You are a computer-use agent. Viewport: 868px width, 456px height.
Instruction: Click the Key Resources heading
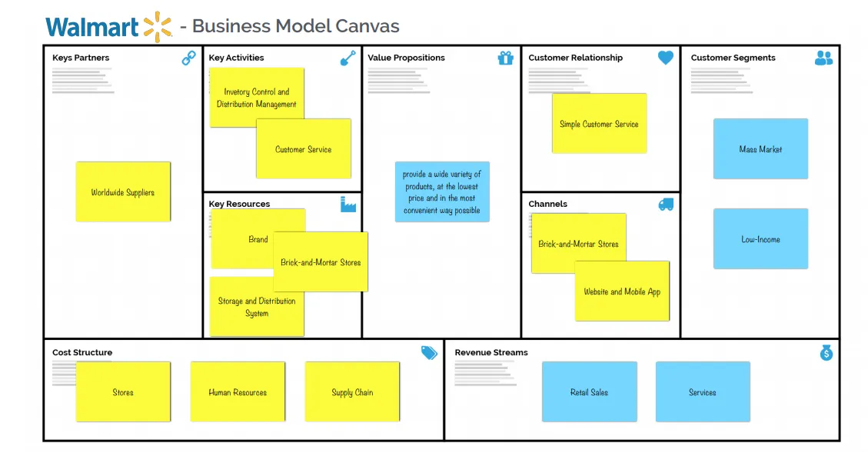pos(239,204)
